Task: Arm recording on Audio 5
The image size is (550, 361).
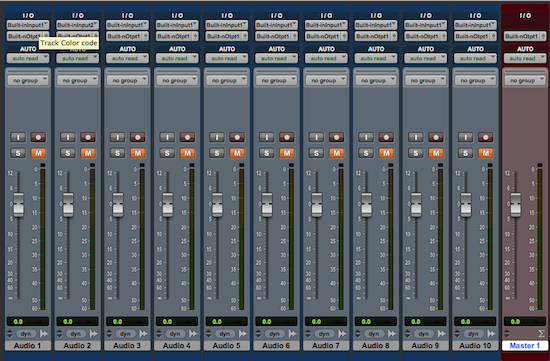Action: pyautogui.click(x=237, y=137)
